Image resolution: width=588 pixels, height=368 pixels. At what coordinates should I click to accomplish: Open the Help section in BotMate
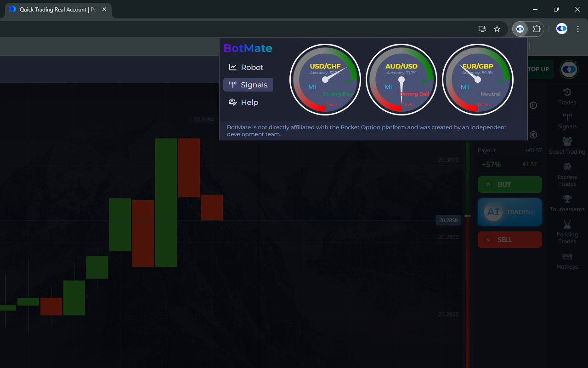point(244,102)
